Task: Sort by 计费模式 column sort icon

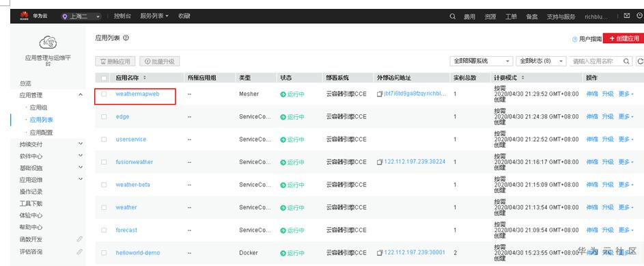Action: click(x=523, y=78)
